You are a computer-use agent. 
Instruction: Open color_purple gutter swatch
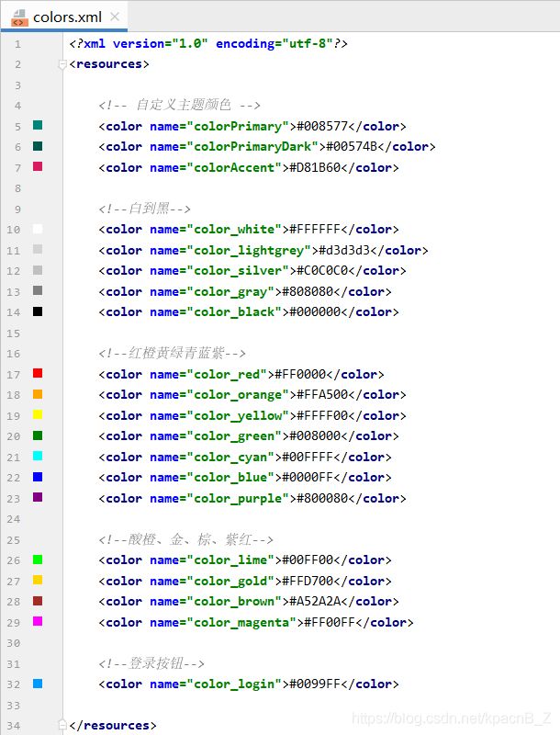pyautogui.click(x=38, y=497)
